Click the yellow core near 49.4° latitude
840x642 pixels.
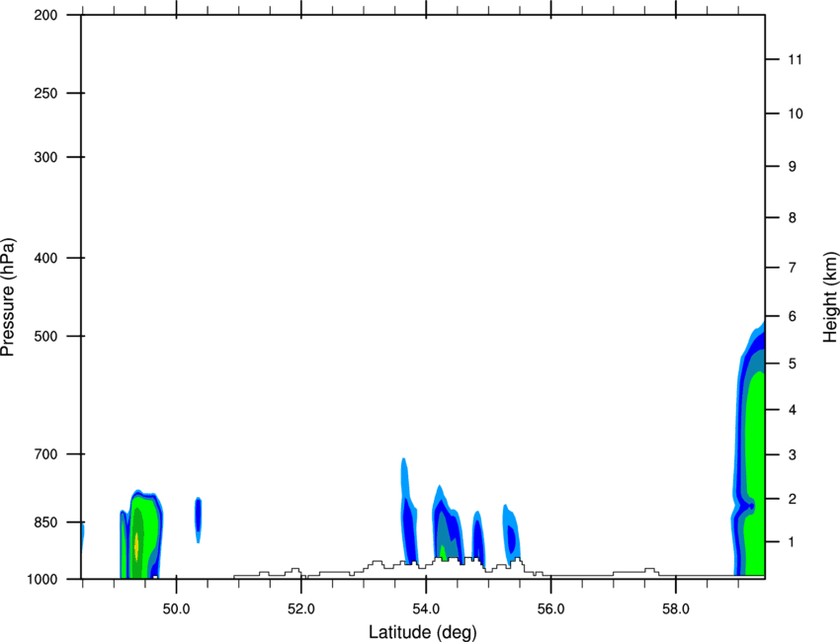[x=136, y=546]
